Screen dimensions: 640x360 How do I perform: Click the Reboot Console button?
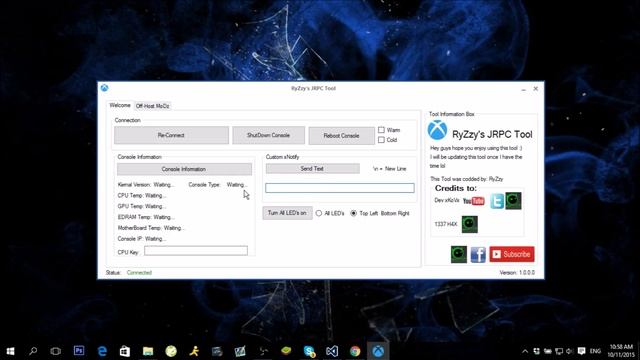[342, 136]
